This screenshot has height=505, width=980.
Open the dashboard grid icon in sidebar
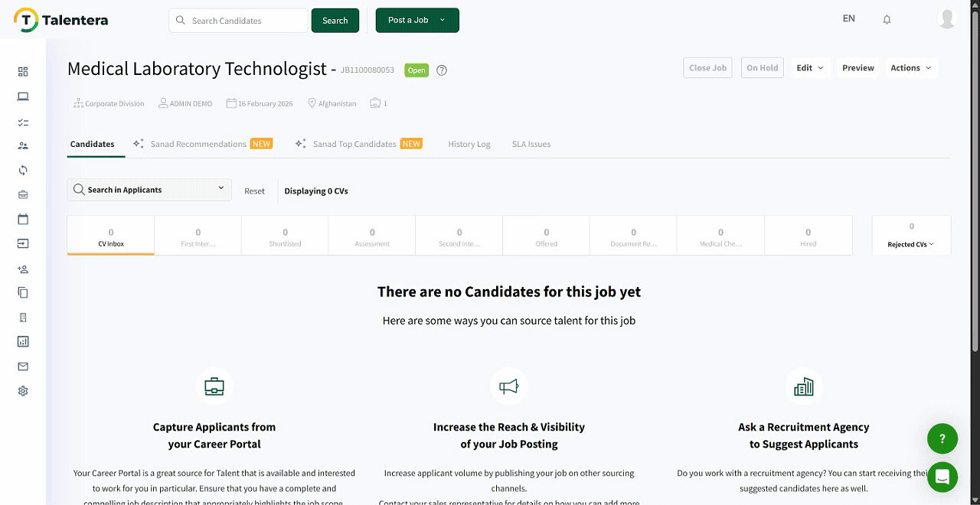click(x=23, y=72)
